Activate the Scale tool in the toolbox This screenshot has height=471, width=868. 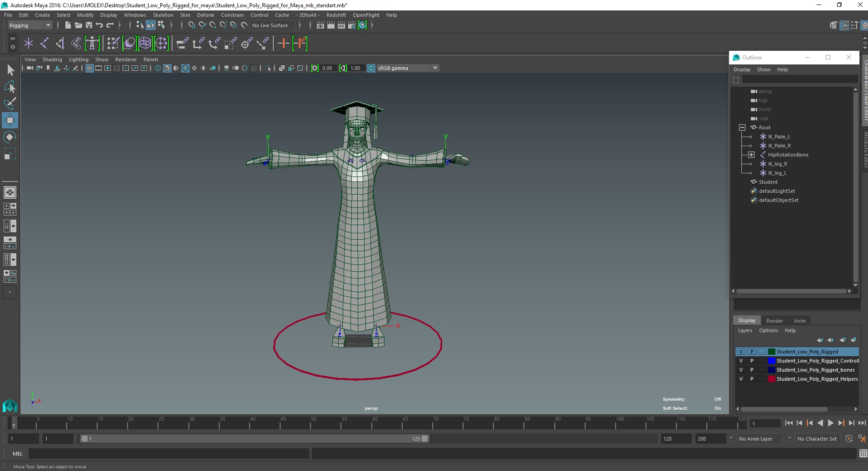(10, 154)
